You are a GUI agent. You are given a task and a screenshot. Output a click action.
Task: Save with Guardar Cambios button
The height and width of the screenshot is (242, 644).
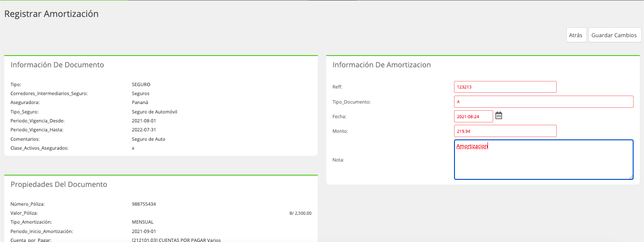615,35
